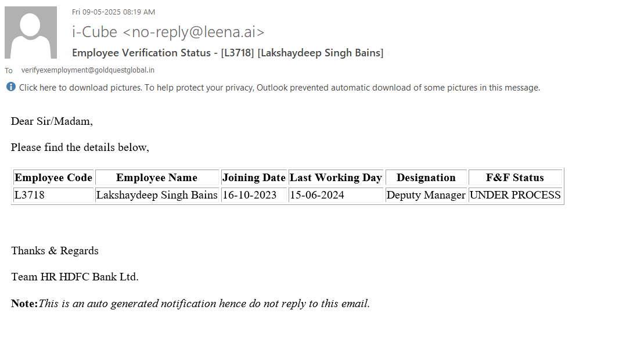The image size is (619, 364).
Task: Click the Fri 09-05-2025 received timestamp
Action: coord(113,12)
